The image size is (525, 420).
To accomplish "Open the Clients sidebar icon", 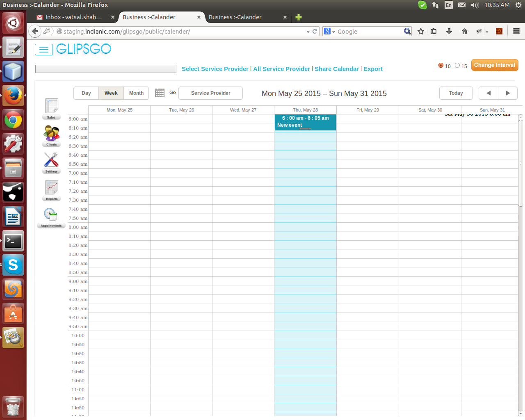I will pos(52,136).
